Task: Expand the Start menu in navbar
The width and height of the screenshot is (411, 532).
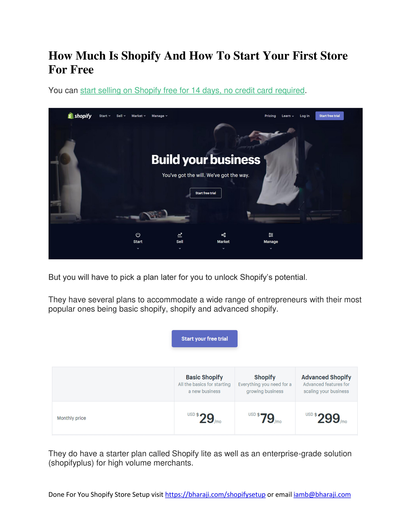Action: point(105,116)
